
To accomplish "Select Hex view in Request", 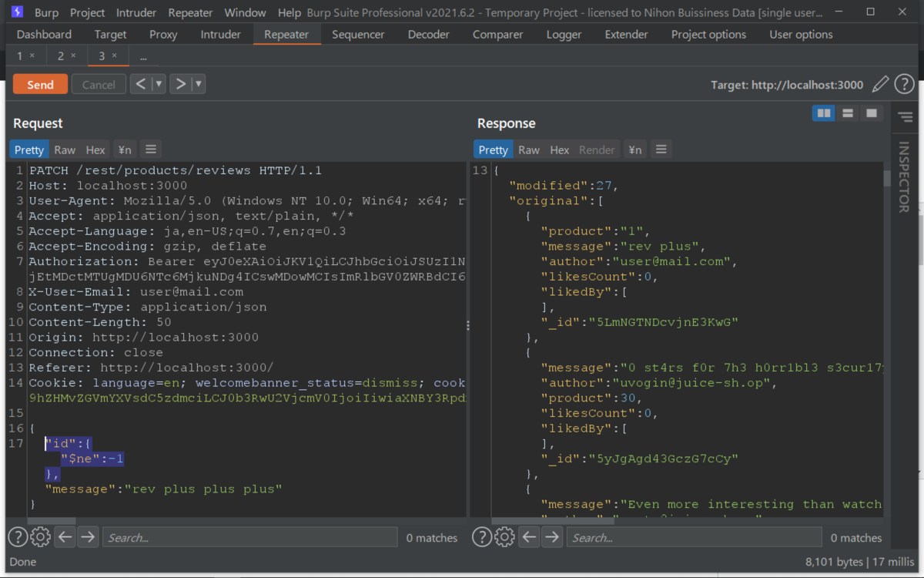I will [x=95, y=150].
